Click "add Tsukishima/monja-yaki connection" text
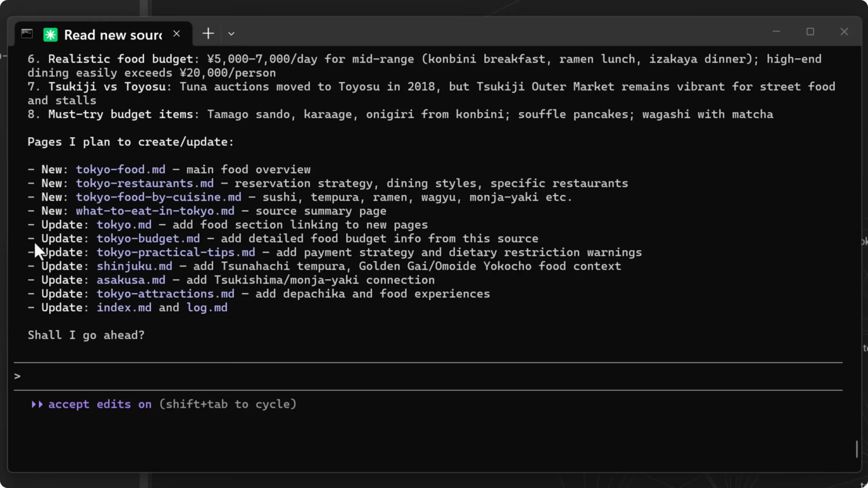868x488 pixels. pyautogui.click(x=310, y=280)
